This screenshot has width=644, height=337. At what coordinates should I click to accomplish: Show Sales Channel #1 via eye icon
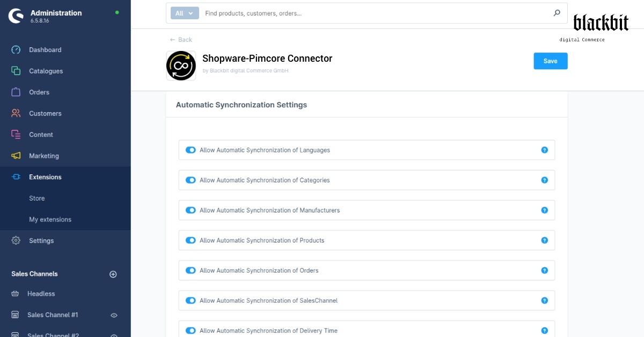pos(113,315)
